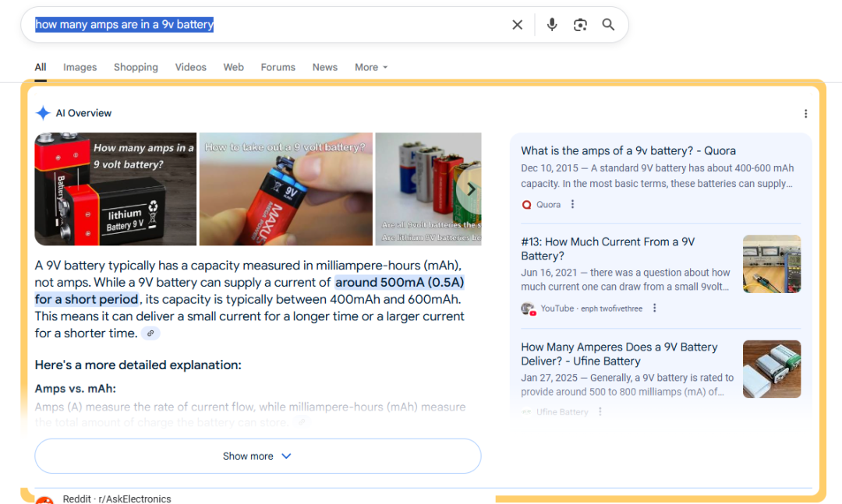Click the multimeter thumbnail beside YouTube result
The height and width of the screenshot is (504, 842).
772,264
